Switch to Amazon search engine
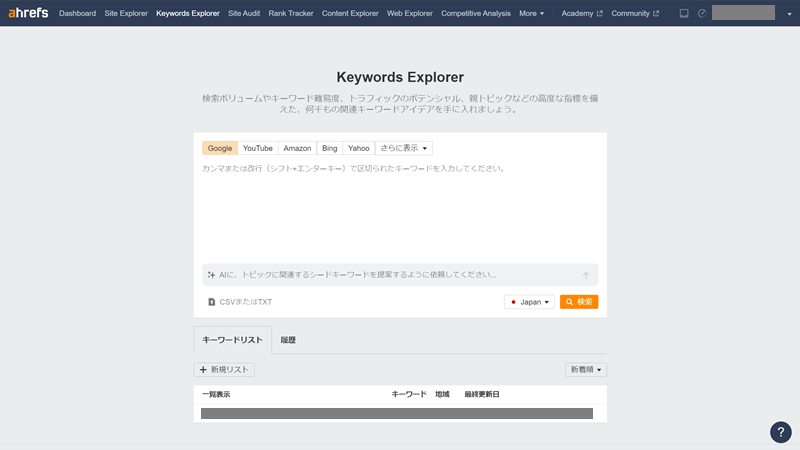The image size is (800, 450). tap(297, 148)
